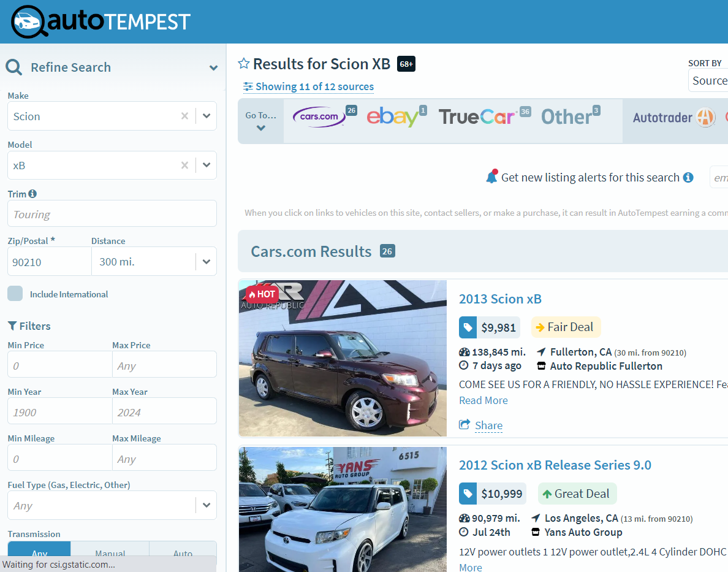Screen dimensions: 728x572
Task: Select Manual transmission filter
Action: coord(110,554)
